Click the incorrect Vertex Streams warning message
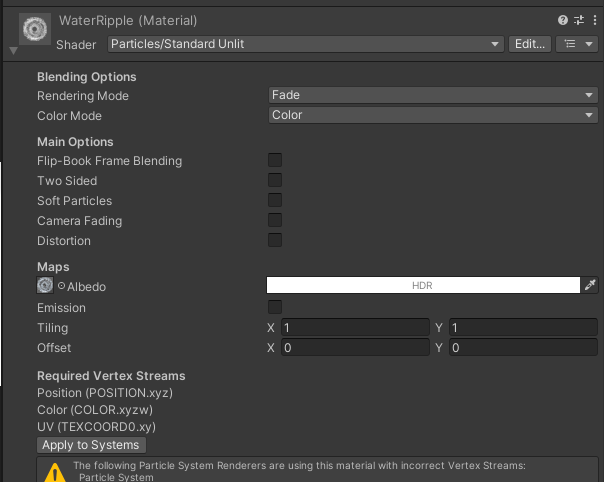The image size is (604, 482). coord(299,471)
